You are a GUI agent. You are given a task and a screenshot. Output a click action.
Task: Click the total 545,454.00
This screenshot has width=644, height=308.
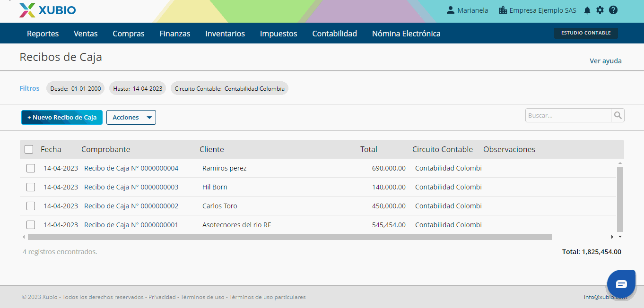click(389, 225)
